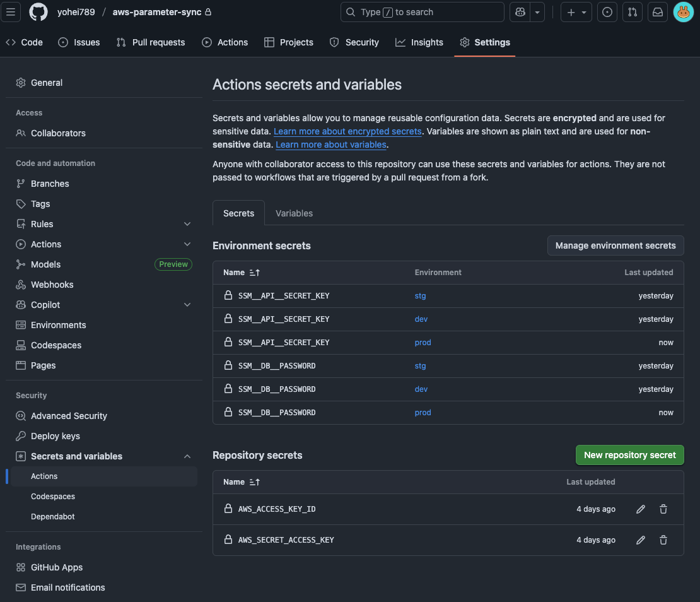The height and width of the screenshot is (602, 700).
Task: Open the Pages settings icon
Action: click(x=21, y=365)
